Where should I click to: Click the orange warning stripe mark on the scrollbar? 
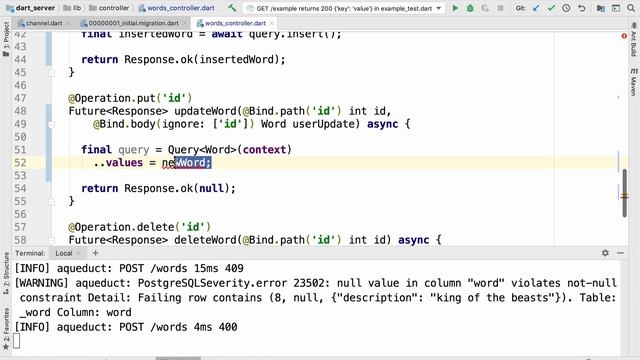point(624,196)
